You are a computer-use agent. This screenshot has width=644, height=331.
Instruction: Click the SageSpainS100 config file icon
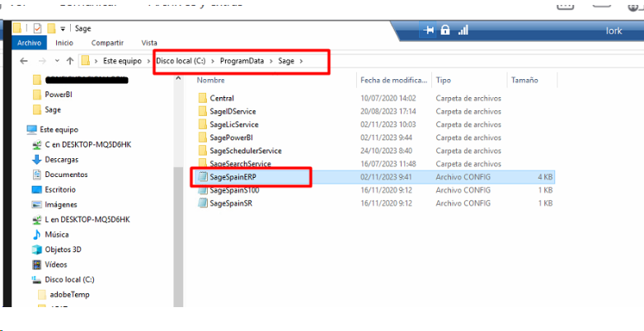(202, 190)
